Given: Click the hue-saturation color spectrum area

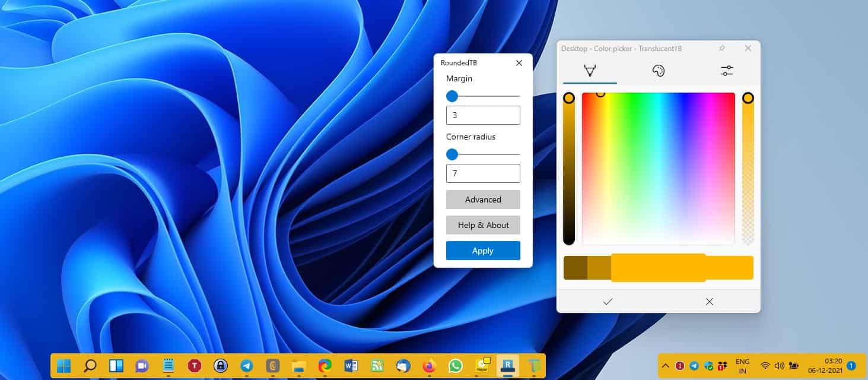Looking at the screenshot, I should (658, 168).
